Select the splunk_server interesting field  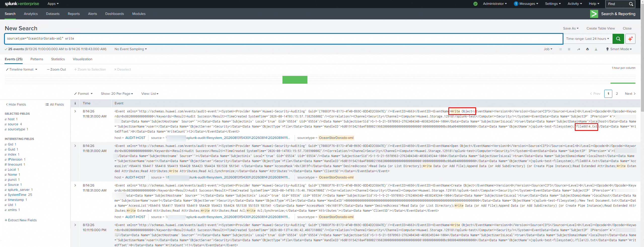tap(19, 190)
